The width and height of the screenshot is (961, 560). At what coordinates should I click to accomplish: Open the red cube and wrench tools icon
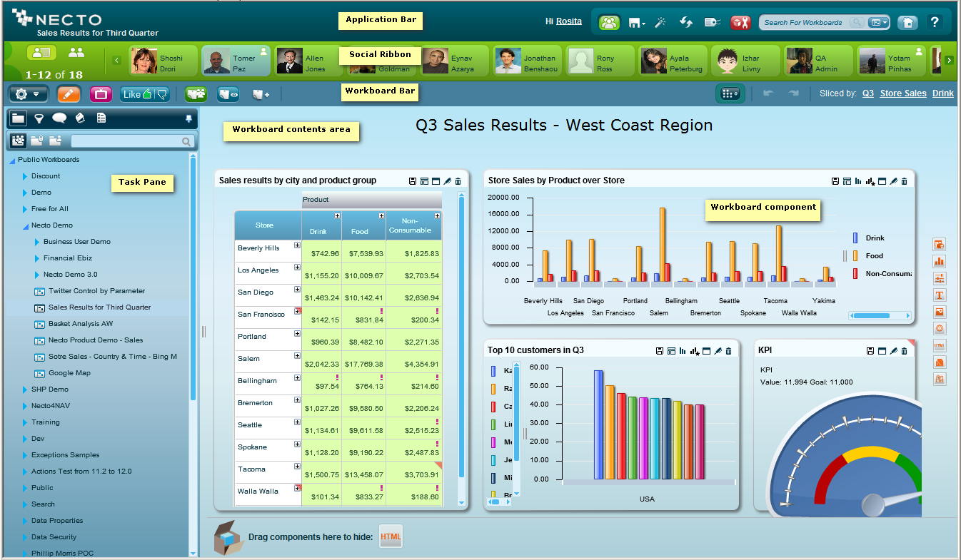point(740,22)
